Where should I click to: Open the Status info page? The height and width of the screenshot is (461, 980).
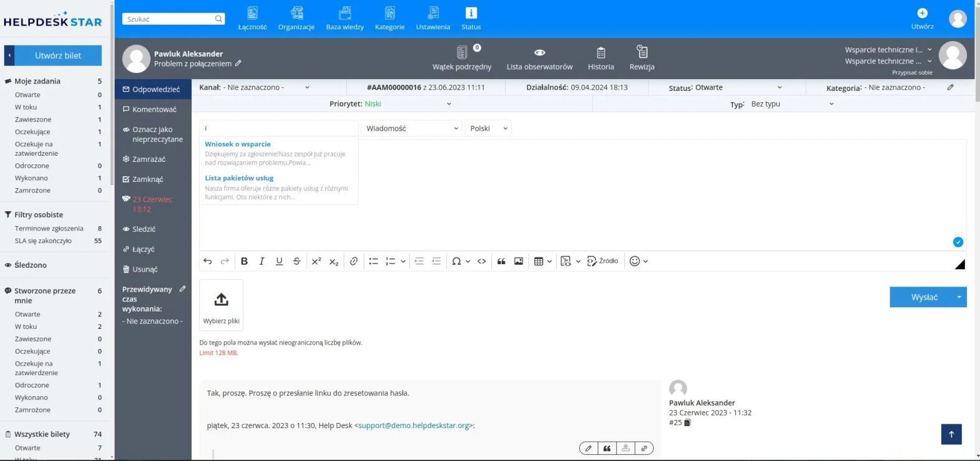[471, 19]
